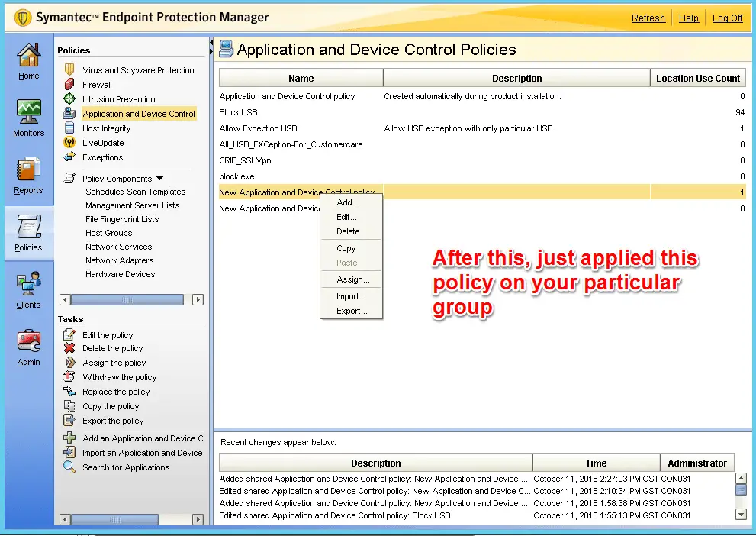Sort recent changes by Time column
This screenshot has height=536, width=756.
596,463
